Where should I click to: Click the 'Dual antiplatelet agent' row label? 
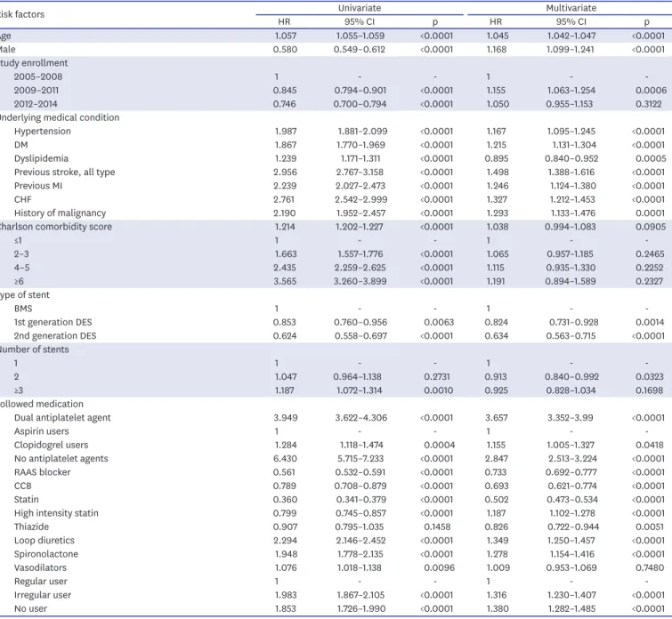click(x=62, y=418)
